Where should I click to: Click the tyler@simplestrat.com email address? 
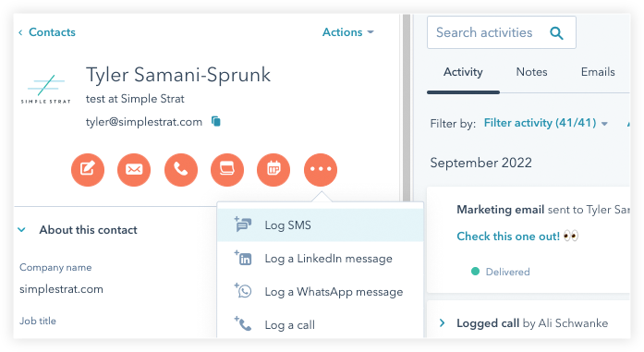144,122
